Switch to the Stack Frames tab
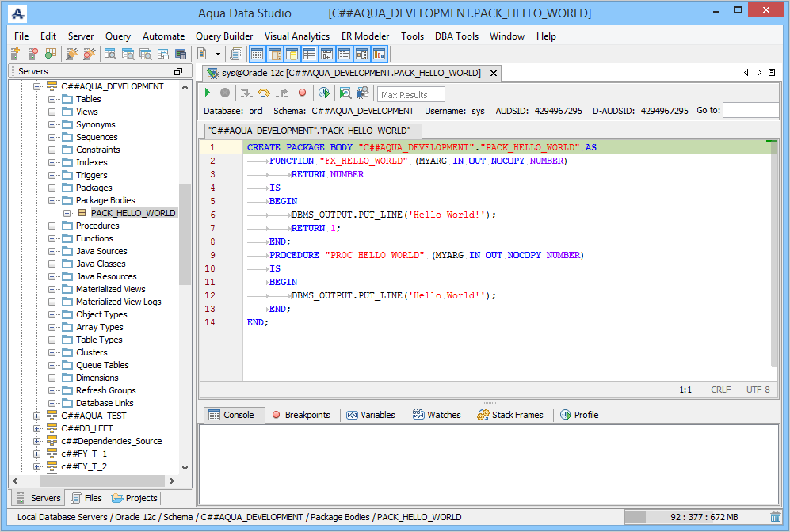 [510, 415]
